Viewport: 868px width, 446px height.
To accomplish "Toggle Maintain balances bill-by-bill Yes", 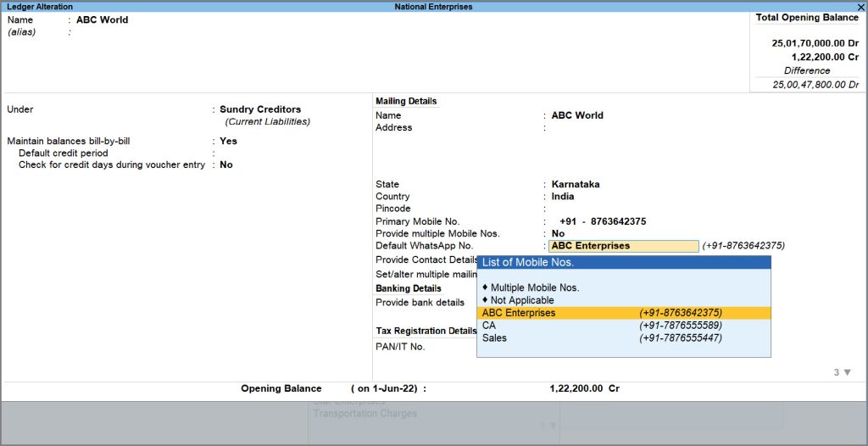I will coord(228,142).
